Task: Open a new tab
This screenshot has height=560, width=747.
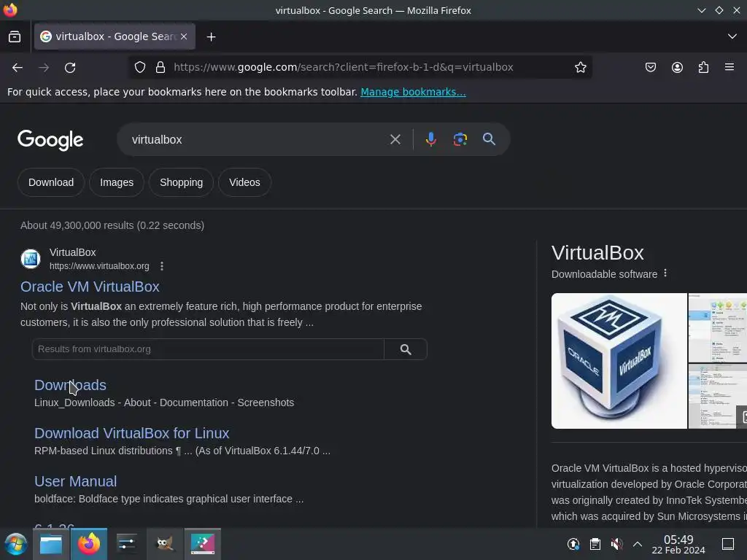Action: click(x=211, y=36)
